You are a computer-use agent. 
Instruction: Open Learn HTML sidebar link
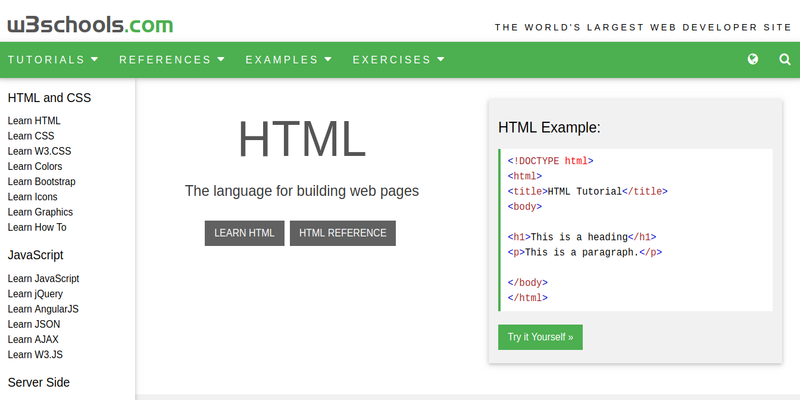[34, 121]
